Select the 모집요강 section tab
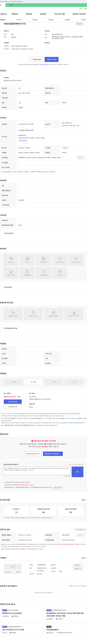The height and width of the screenshot is (644, 87). pos(3,20)
